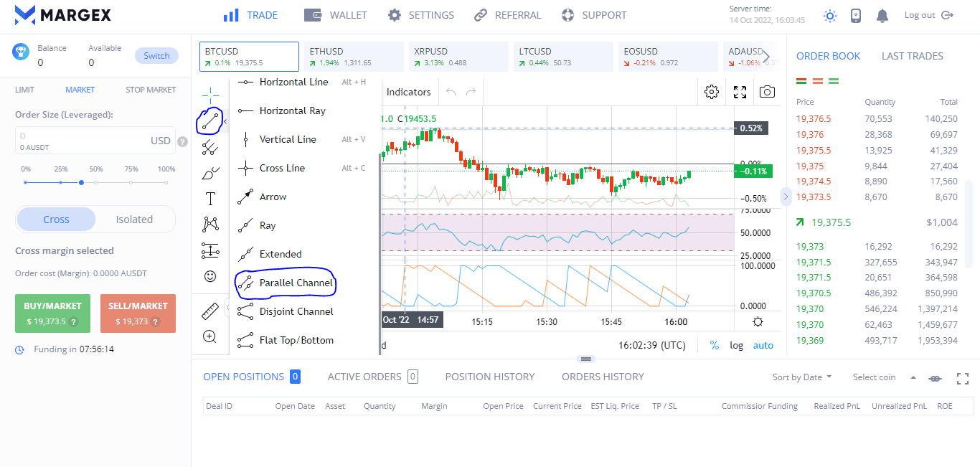
Task: Take a chart snapshot with camera
Action: point(768,92)
